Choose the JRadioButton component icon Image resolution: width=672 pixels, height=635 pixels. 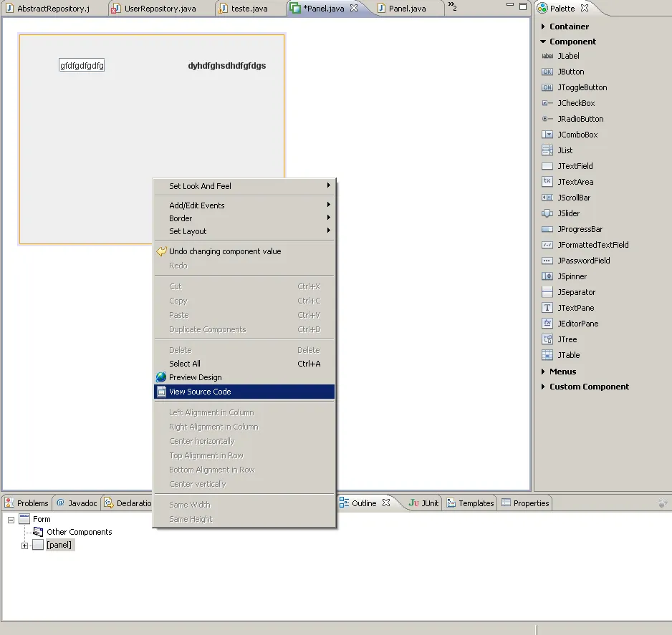[x=547, y=119]
